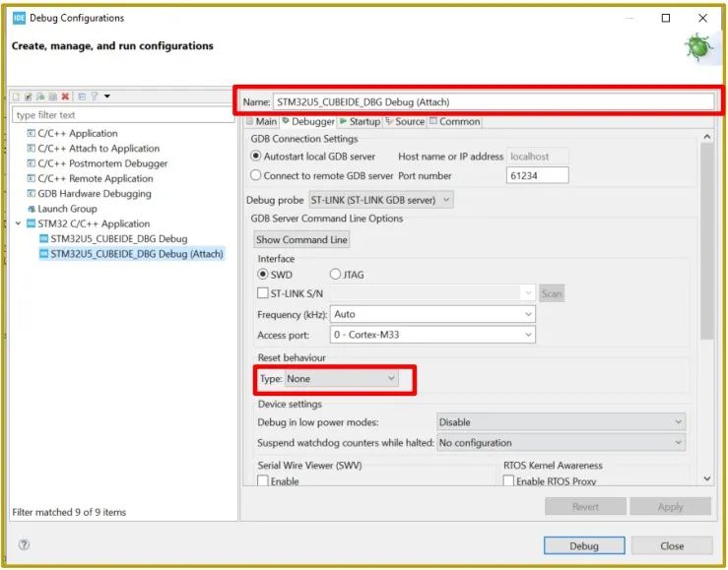
Task: Delete selected configuration with red X icon
Action: click(65, 96)
